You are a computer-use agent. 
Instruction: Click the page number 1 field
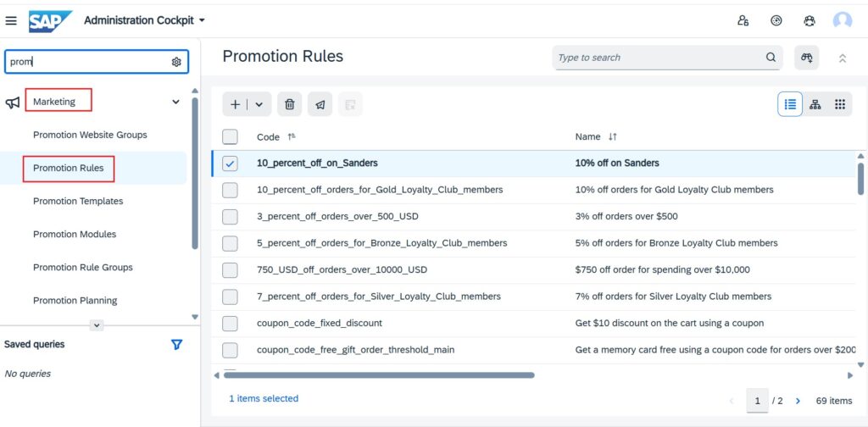pos(757,401)
